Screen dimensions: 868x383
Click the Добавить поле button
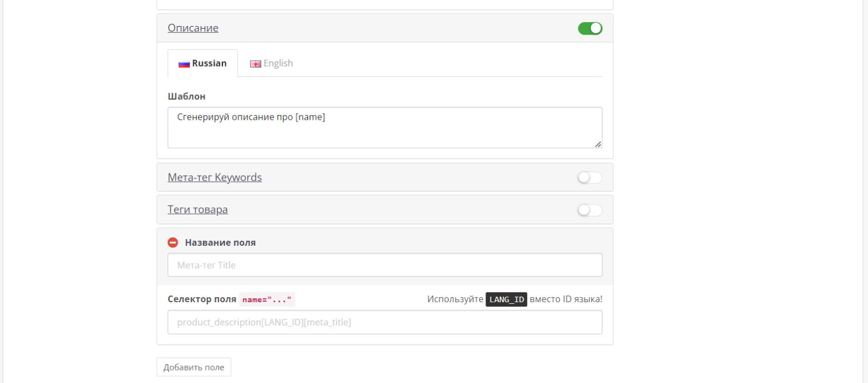[194, 367]
